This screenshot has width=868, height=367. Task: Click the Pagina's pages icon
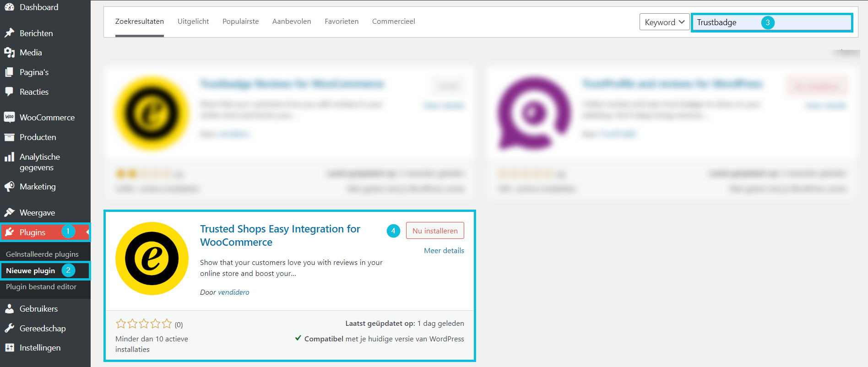[x=9, y=72]
